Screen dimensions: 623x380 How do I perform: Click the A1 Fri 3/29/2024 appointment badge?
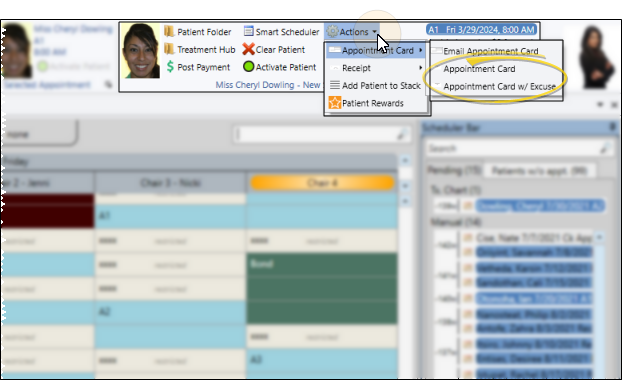482,30
